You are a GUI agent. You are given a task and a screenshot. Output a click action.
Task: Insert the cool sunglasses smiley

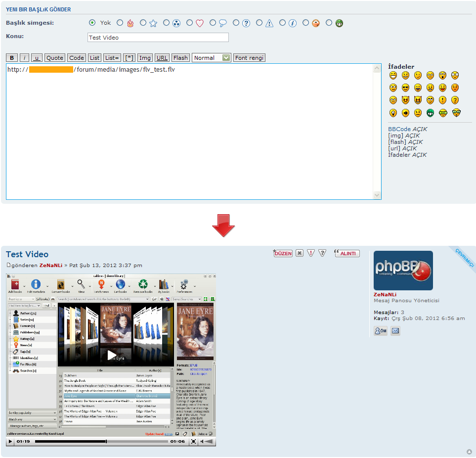pyautogui.click(x=406, y=88)
